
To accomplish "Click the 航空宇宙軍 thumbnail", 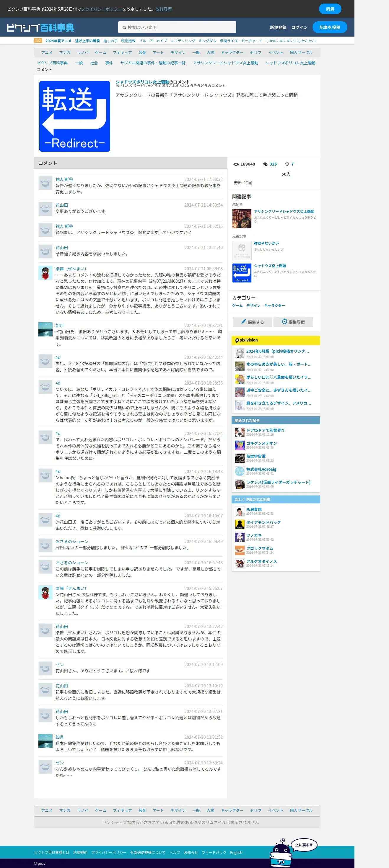I will (240, 458).
